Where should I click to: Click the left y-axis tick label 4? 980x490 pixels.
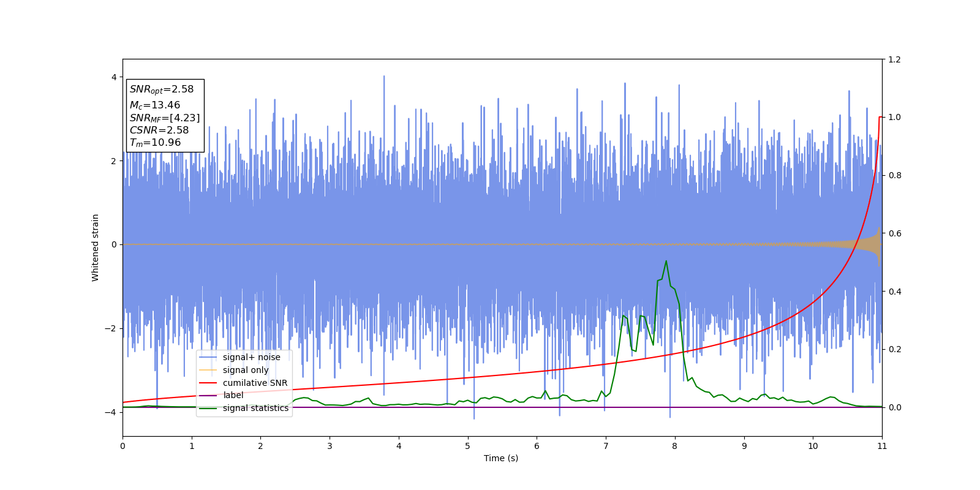(x=114, y=77)
